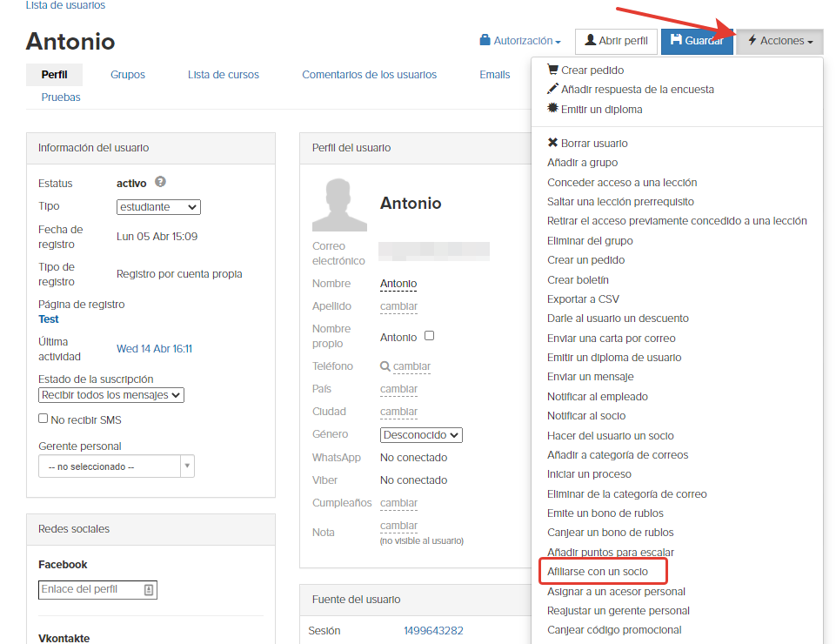The width and height of the screenshot is (836, 644).
Task: Open the Estado de la suscripción dropdown
Action: point(110,395)
